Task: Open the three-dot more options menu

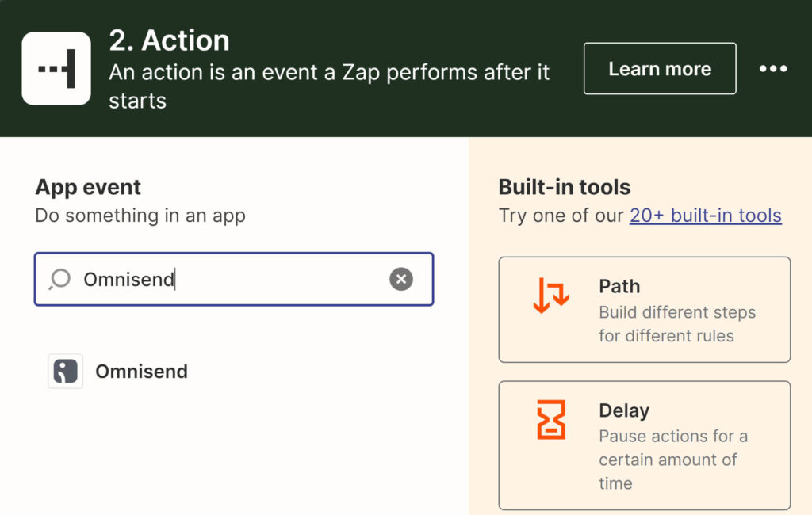Action: [x=773, y=68]
